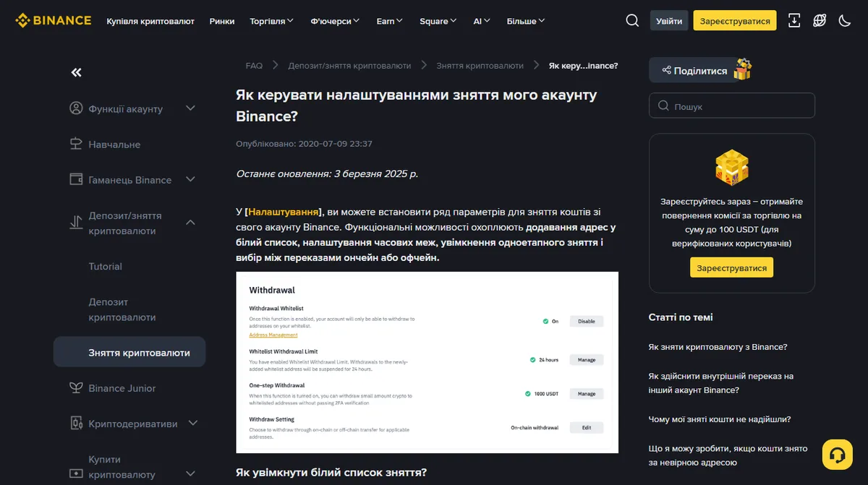Click the Увійти login button
The width and height of the screenshot is (868, 485).
(x=669, y=21)
